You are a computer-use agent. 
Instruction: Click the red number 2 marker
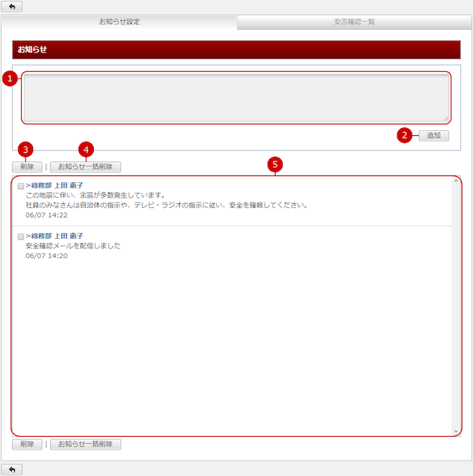pyautogui.click(x=405, y=135)
